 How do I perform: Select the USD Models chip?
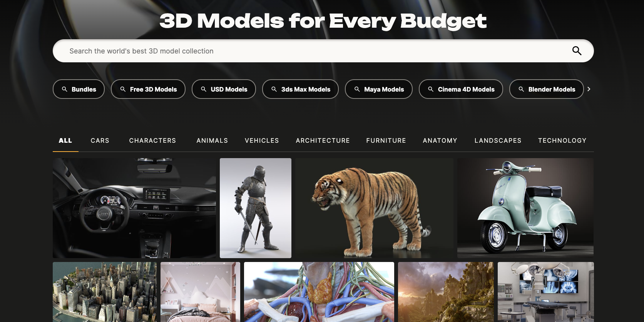point(224,89)
